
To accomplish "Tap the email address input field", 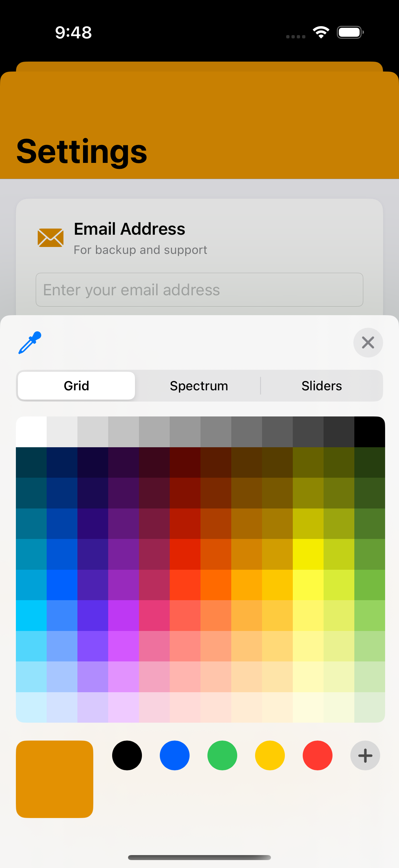I will pyautogui.click(x=199, y=290).
